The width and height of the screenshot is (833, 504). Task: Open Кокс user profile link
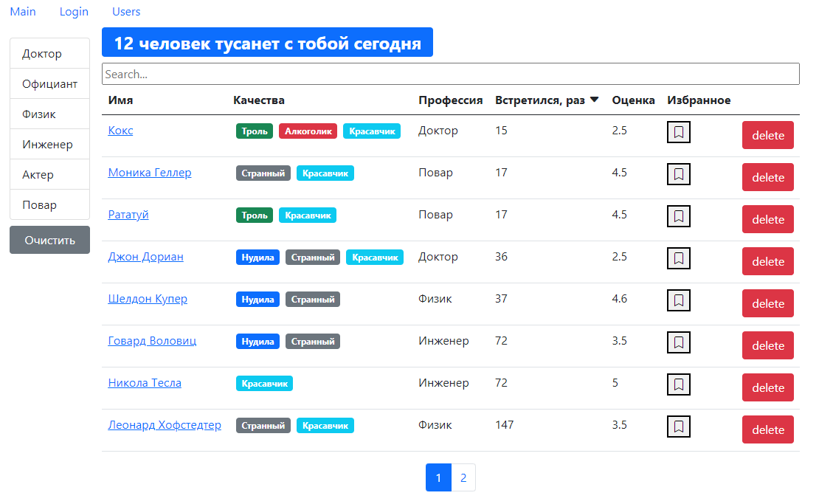click(x=120, y=131)
